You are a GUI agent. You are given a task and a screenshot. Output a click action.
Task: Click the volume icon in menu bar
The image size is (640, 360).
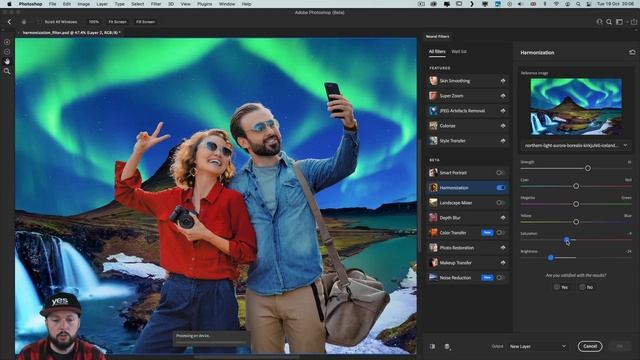click(521, 4)
